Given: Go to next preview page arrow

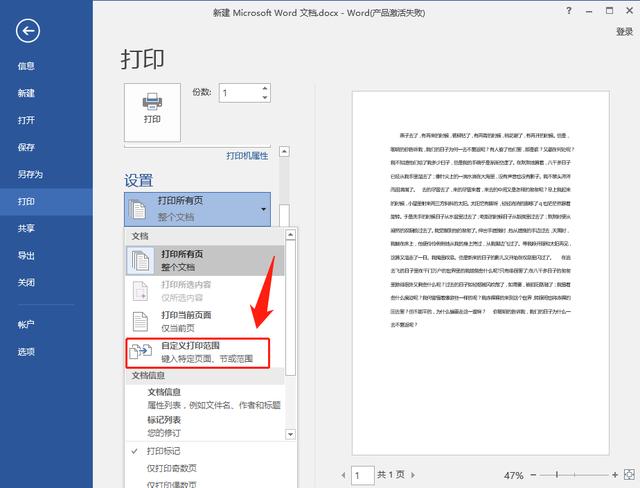Looking at the screenshot, I should (x=413, y=475).
